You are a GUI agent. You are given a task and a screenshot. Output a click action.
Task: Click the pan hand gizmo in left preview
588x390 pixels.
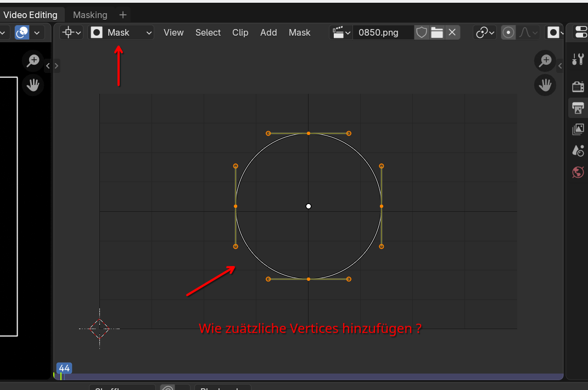click(x=33, y=85)
